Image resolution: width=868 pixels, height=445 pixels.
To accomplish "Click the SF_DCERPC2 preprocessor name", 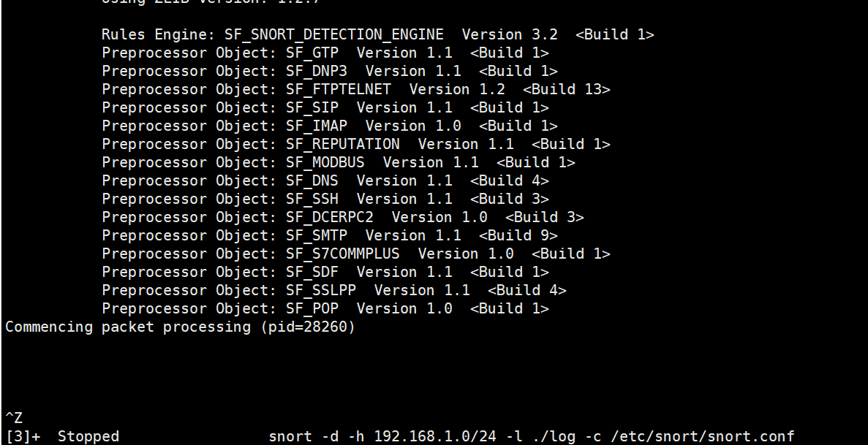I will tap(330, 217).
